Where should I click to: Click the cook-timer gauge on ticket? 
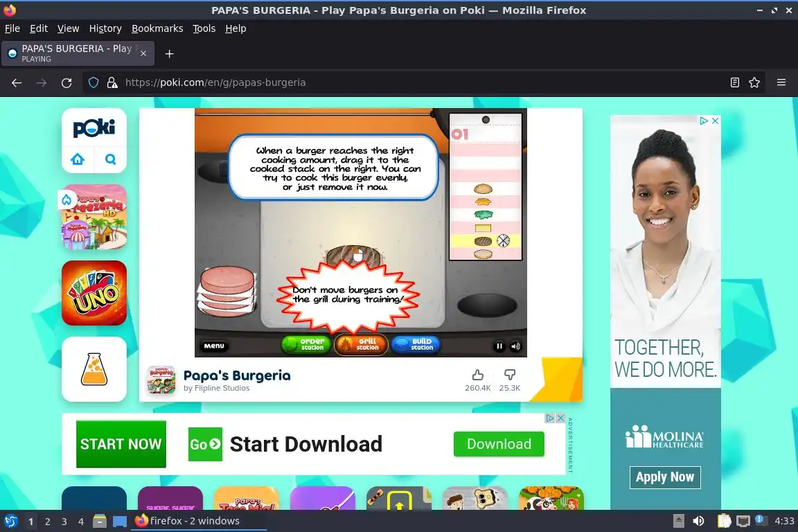pyautogui.click(x=503, y=241)
